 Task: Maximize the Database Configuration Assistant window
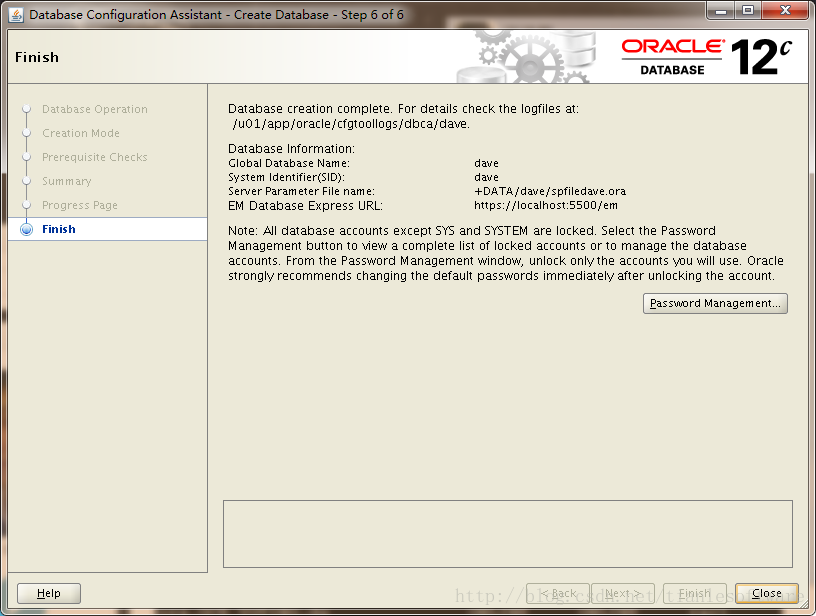748,11
